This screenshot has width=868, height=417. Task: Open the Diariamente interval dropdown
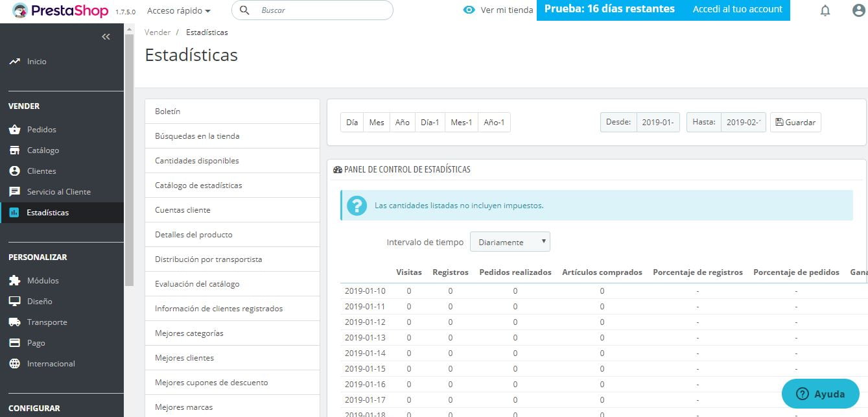[x=510, y=241]
